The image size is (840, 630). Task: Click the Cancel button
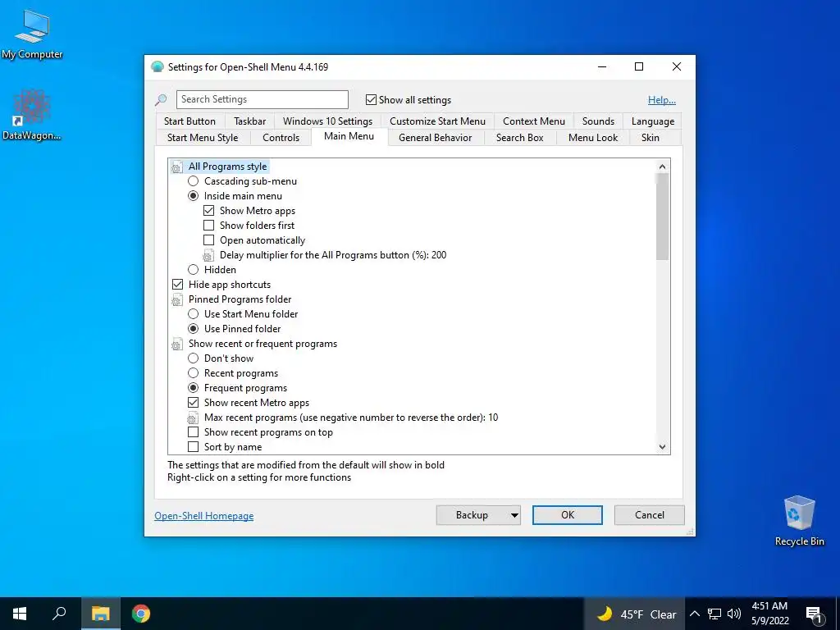(x=650, y=515)
